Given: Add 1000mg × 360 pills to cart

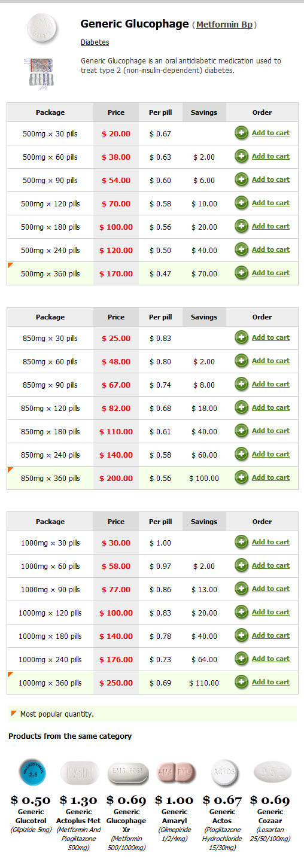Looking at the screenshot, I should click(270, 682).
